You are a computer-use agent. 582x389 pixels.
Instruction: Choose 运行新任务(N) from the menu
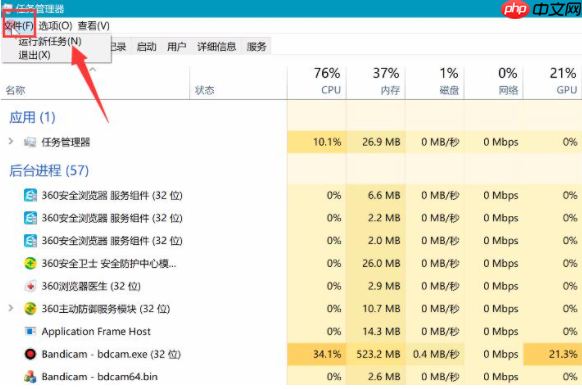(x=50, y=41)
